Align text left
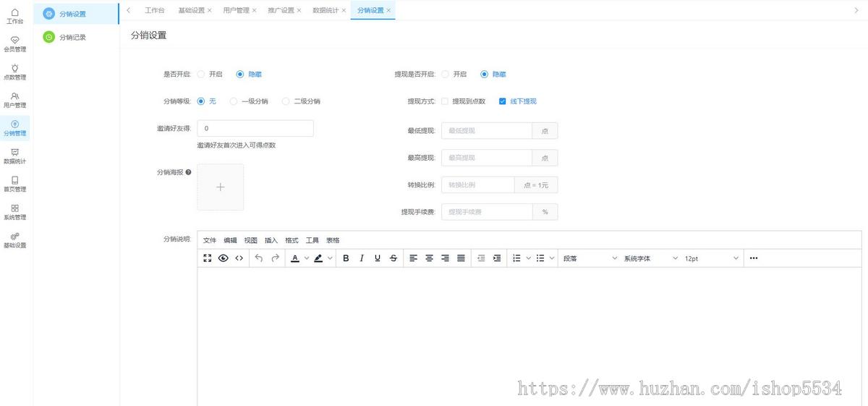Image resolution: width=868 pixels, height=406 pixels. [x=414, y=258]
